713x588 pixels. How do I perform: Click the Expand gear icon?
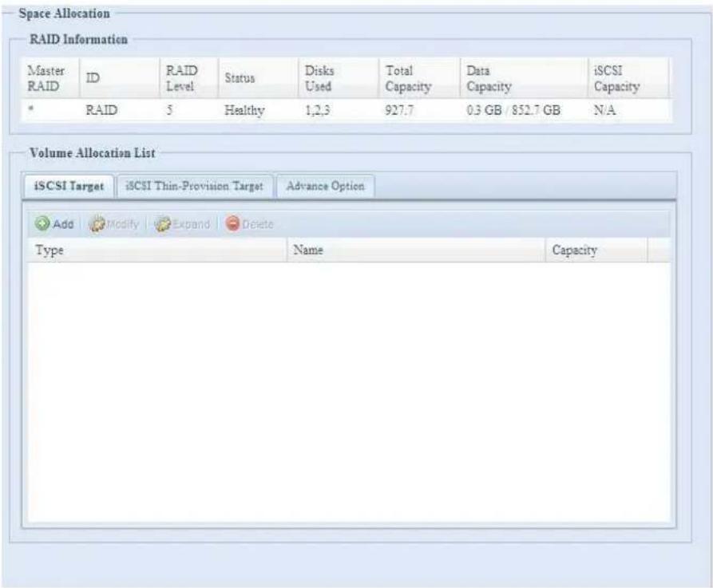(x=163, y=224)
